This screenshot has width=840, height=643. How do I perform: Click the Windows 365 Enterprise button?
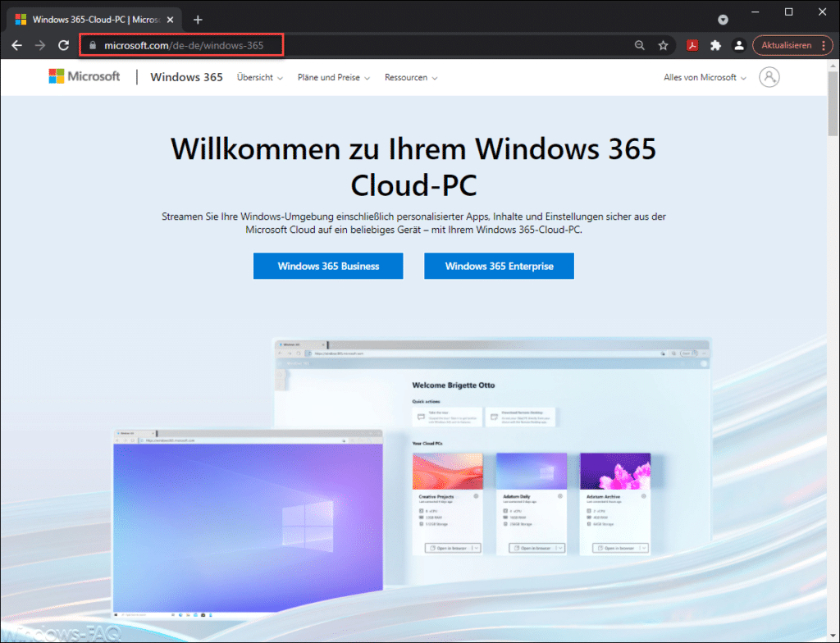tap(499, 266)
